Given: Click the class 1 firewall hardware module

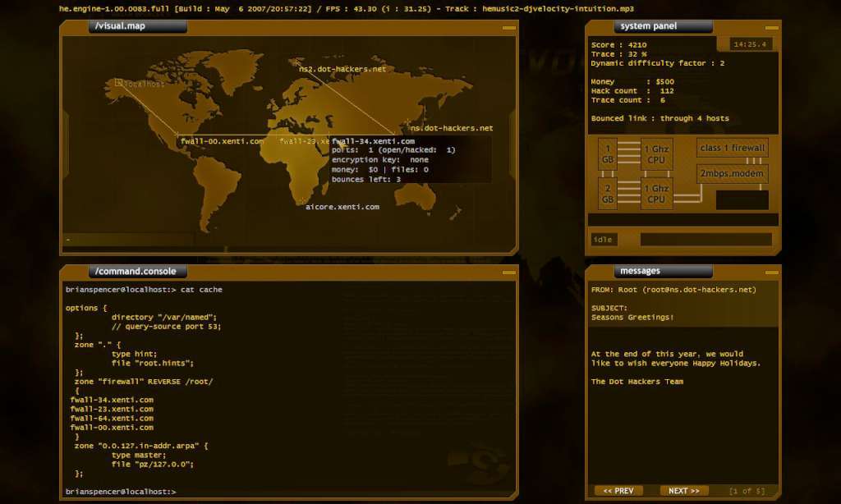Looking at the screenshot, I should tap(731, 148).
